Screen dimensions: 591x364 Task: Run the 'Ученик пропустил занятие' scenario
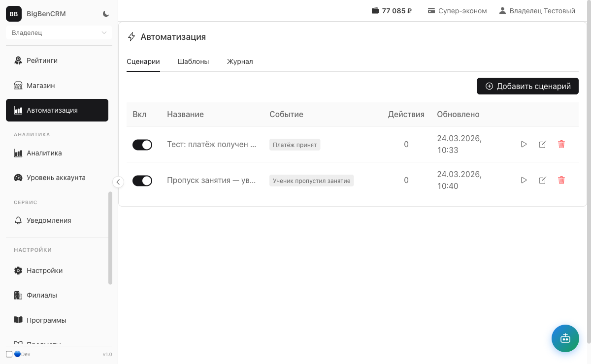tap(524, 180)
